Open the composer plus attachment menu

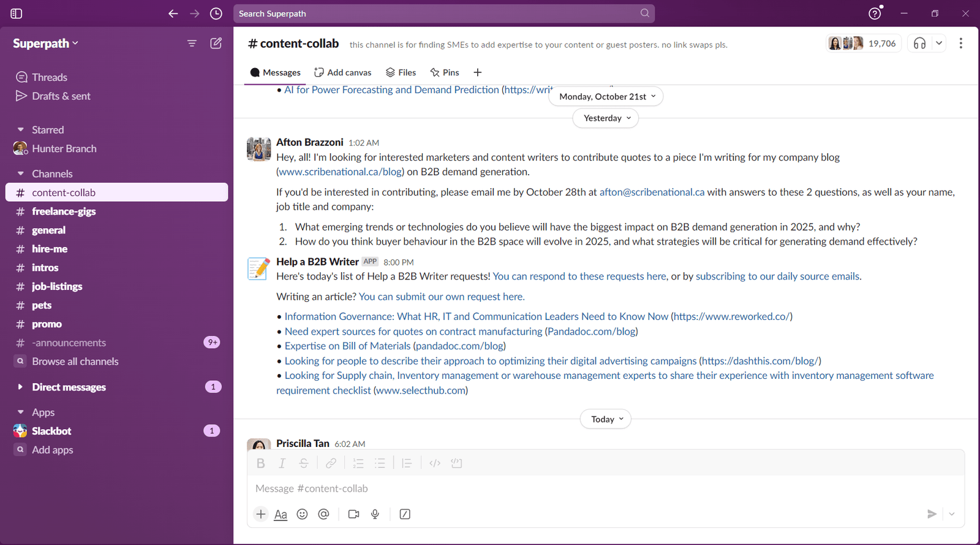pyautogui.click(x=261, y=514)
